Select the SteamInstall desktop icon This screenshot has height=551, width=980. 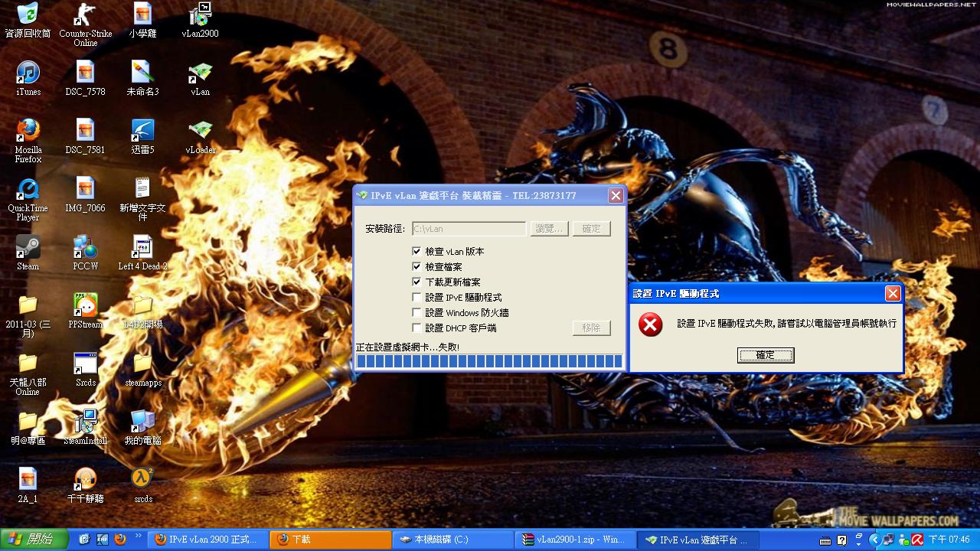coord(85,427)
